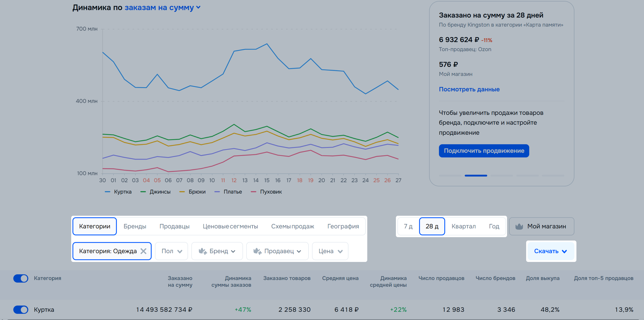Screen dimensions: 644x320
Task: Expand the Пол filter dropdown
Action: click(172, 251)
